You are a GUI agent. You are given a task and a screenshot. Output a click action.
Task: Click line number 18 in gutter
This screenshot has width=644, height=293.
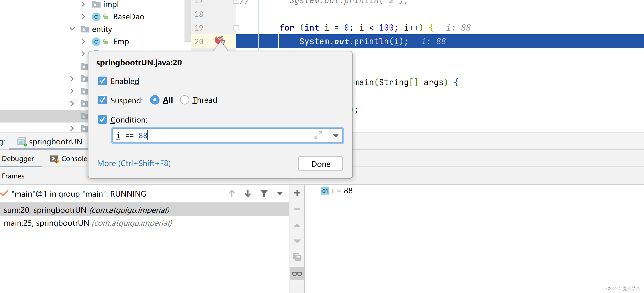[199, 14]
